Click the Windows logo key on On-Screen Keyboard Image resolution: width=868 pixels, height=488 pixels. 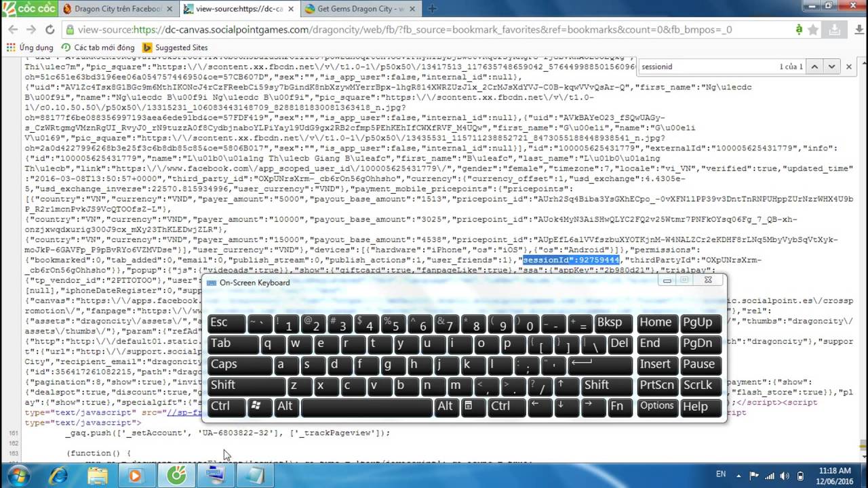(x=260, y=407)
